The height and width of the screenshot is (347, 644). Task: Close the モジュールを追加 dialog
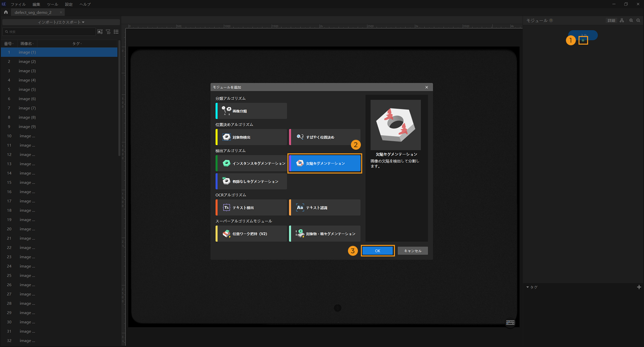[x=427, y=87]
